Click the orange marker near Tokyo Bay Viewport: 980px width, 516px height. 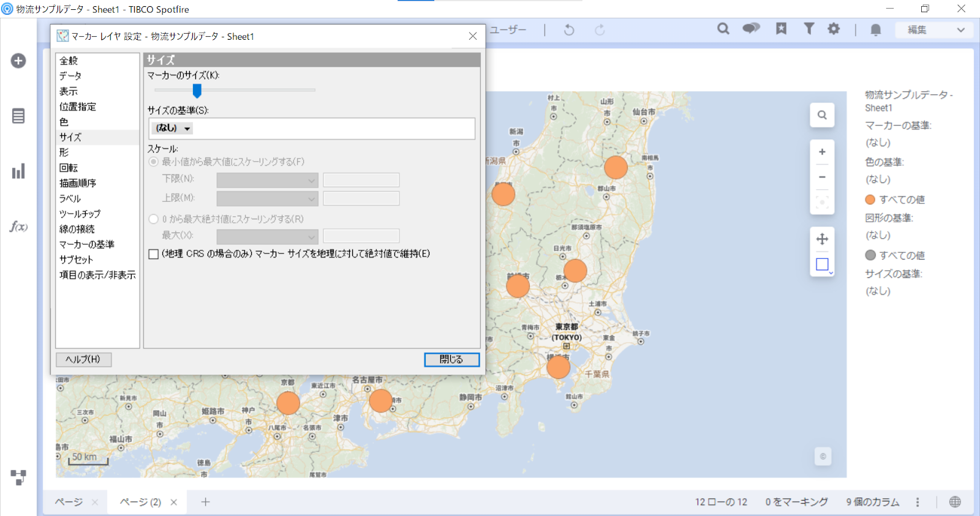[x=558, y=367]
